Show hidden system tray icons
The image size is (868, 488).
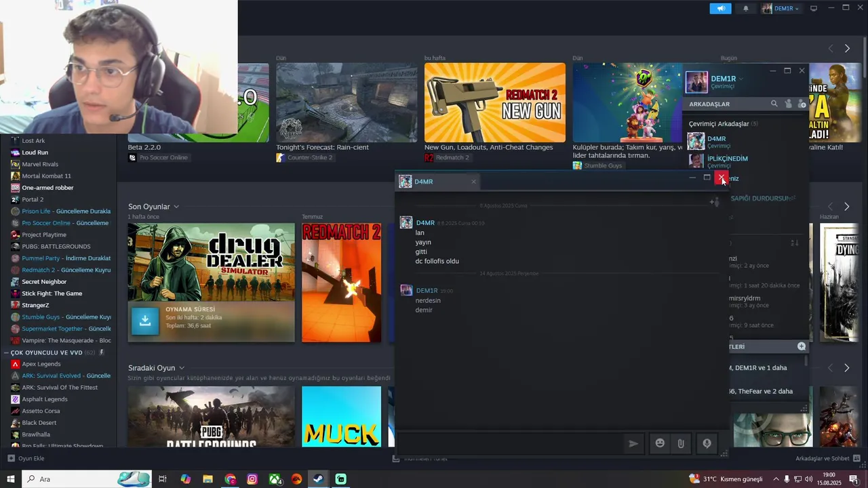pos(776,479)
